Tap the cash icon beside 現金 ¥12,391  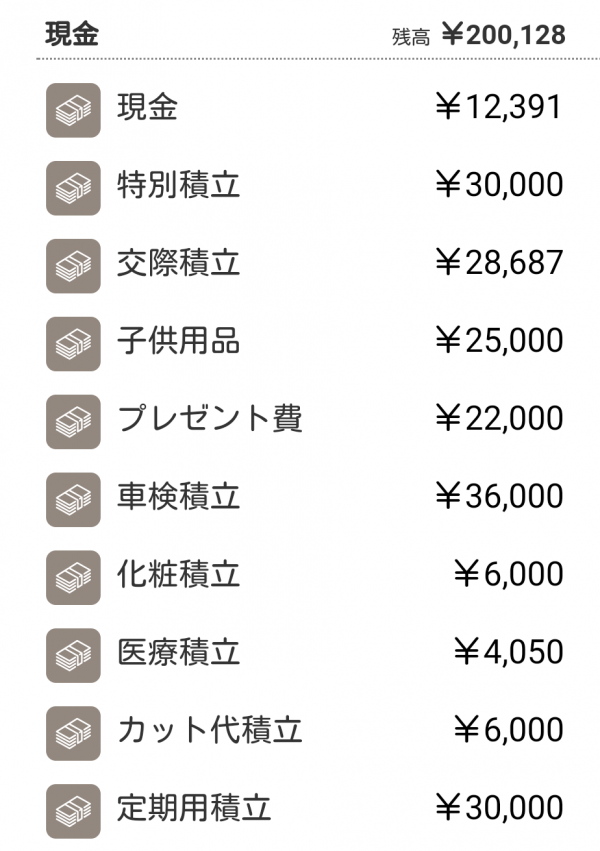(73, 110)
